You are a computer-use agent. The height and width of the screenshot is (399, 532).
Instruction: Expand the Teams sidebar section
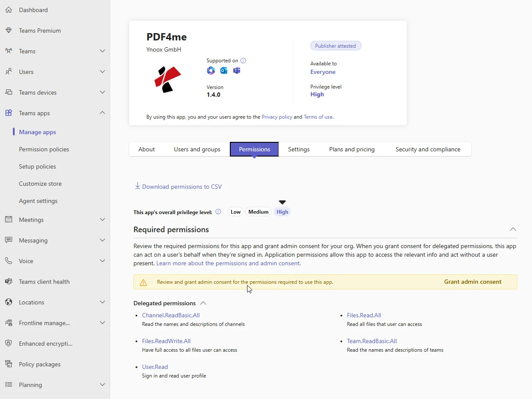pyautogui.click(x=102, y=51)
